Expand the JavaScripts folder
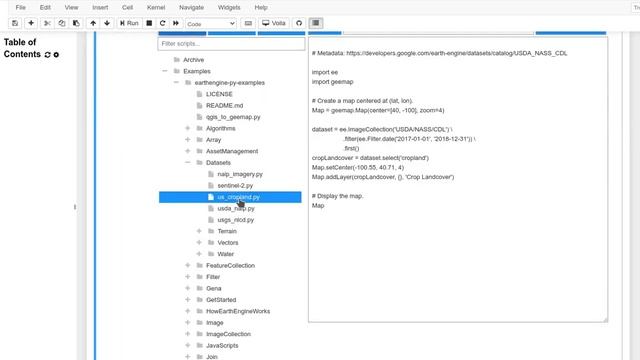The width and height of the screenshot is (640, 360). tap(188, 345)
